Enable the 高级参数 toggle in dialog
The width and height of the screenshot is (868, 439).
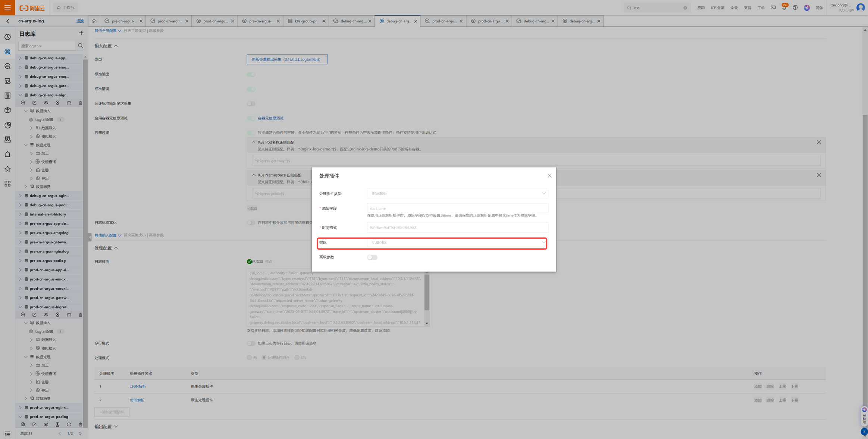(372, 257)
